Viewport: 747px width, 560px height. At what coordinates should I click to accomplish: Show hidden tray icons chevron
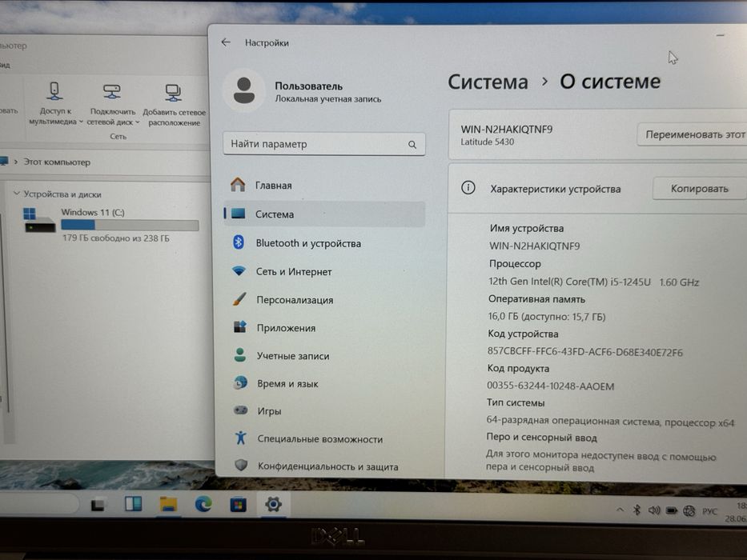pos(620,510)
